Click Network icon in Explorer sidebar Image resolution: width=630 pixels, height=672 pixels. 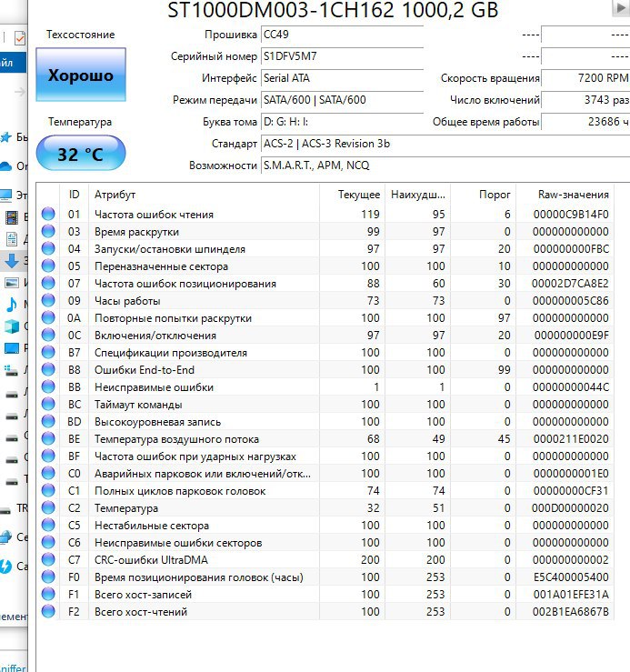pos(6,537)
